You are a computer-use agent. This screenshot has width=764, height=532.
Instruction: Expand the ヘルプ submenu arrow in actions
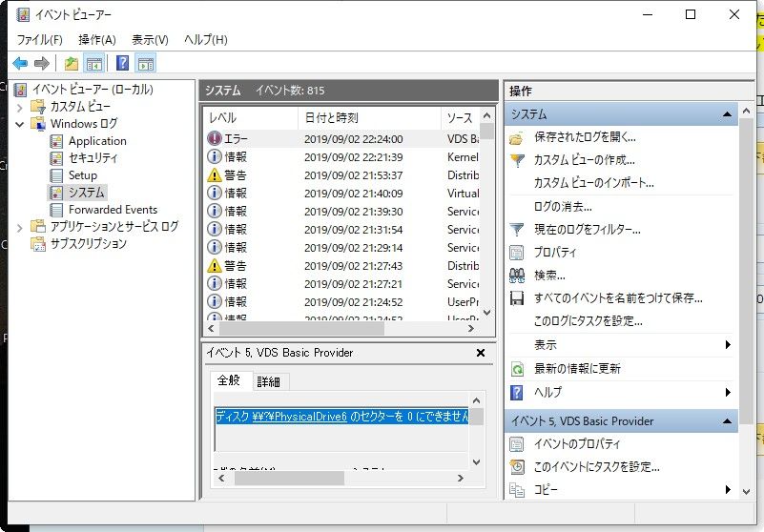(728, 392)
